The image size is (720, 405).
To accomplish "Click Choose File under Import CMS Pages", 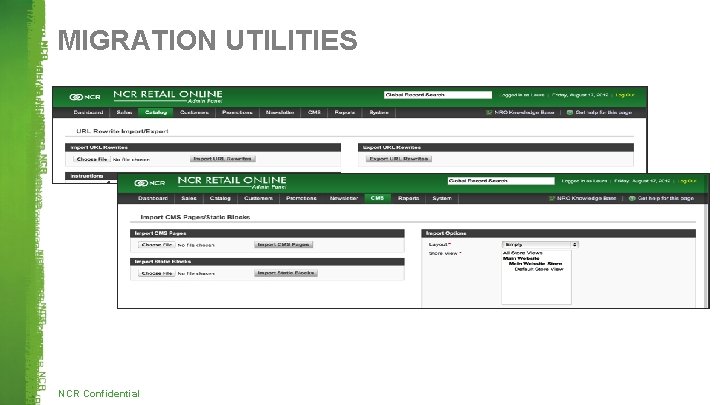I will (x=157, y=245).
